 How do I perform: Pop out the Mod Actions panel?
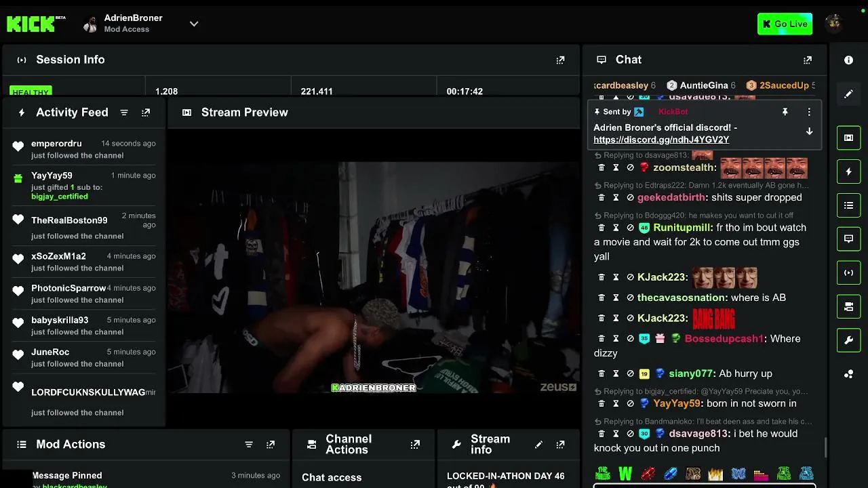(x=271, y=445)
